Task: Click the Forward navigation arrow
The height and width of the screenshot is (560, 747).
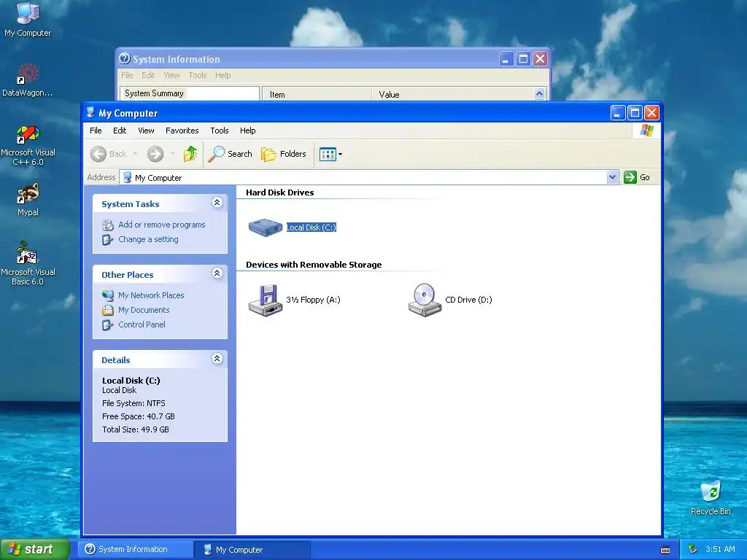Action: tap(155, 154)
